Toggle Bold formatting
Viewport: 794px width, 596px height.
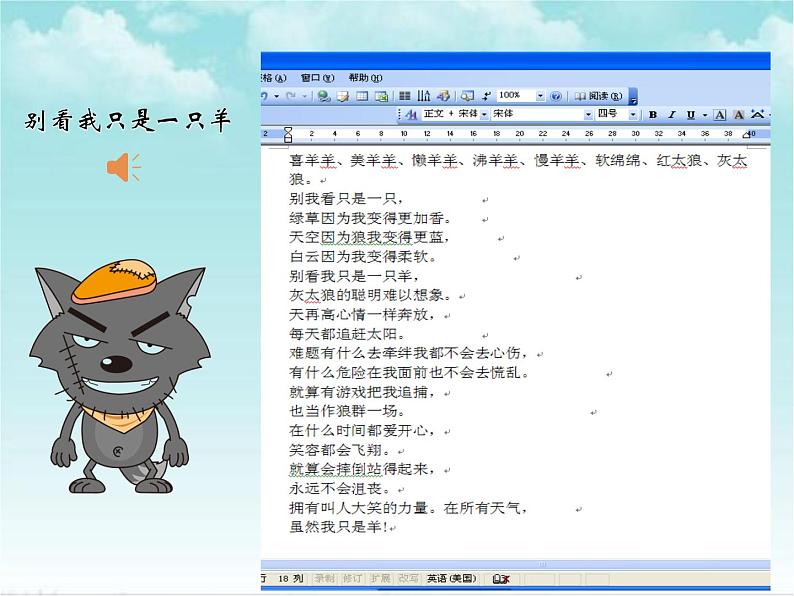click(x=653, y=115)
